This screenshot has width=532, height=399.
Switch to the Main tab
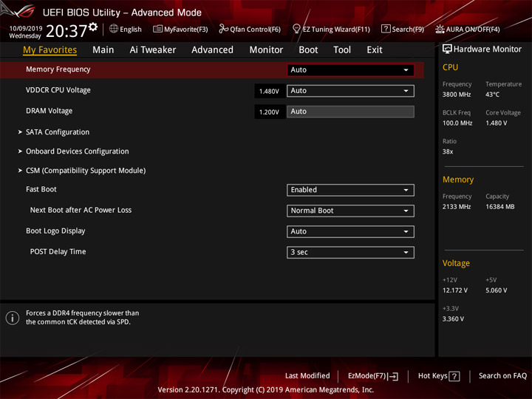[103, 50]
